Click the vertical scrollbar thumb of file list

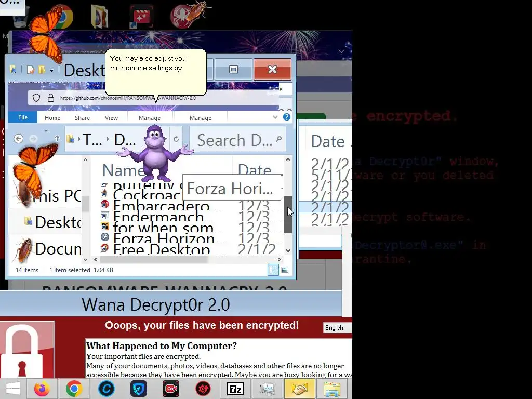pyautogui.click(x=288, y=215)
